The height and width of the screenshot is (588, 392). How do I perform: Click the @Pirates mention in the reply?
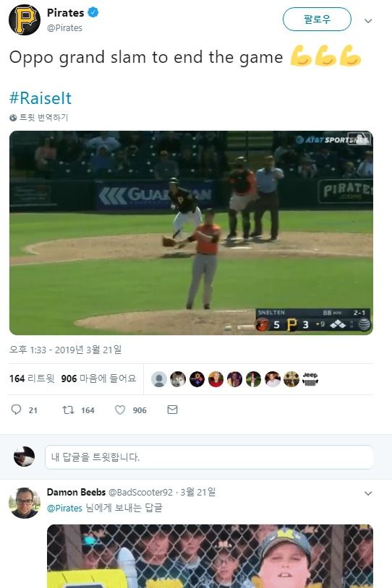point(64,508)
